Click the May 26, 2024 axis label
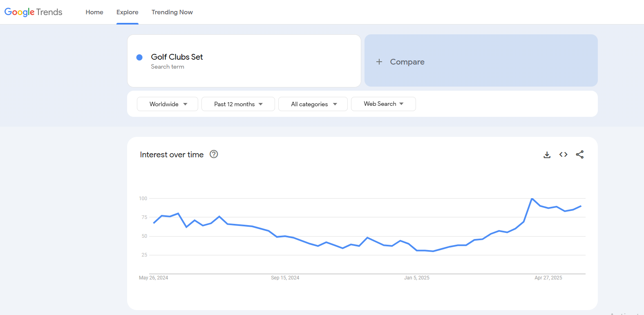644x315 pixels. coord(154,278)
